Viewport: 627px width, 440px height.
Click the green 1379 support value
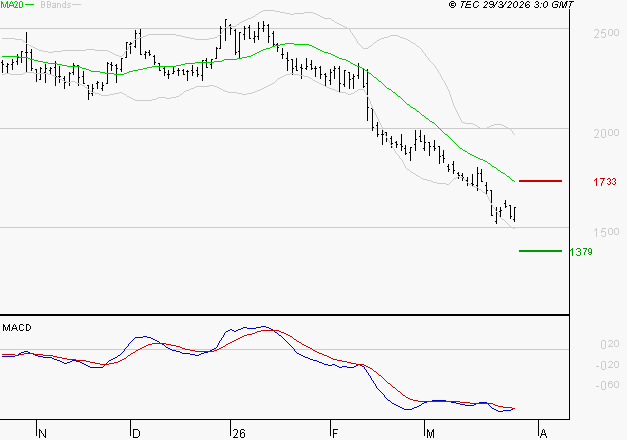click(x=581, y=252)
